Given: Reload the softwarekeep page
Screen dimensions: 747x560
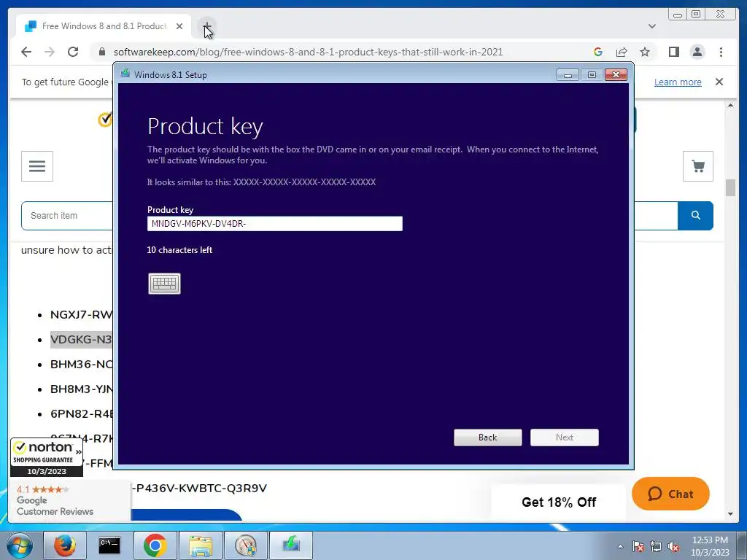Looking at the screenshot, I should [73, 52].
